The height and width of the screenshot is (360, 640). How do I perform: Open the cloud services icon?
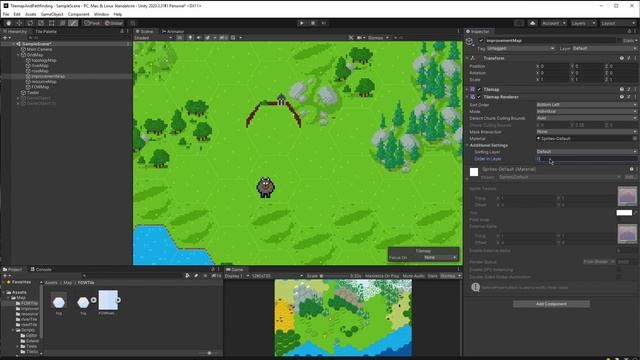tap(532, 23)
